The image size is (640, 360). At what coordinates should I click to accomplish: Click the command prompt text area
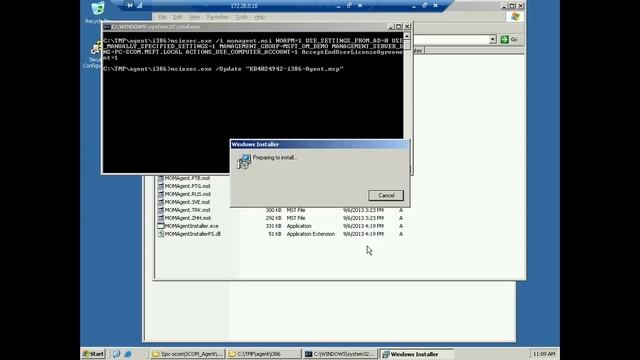(x=253, y=103)
